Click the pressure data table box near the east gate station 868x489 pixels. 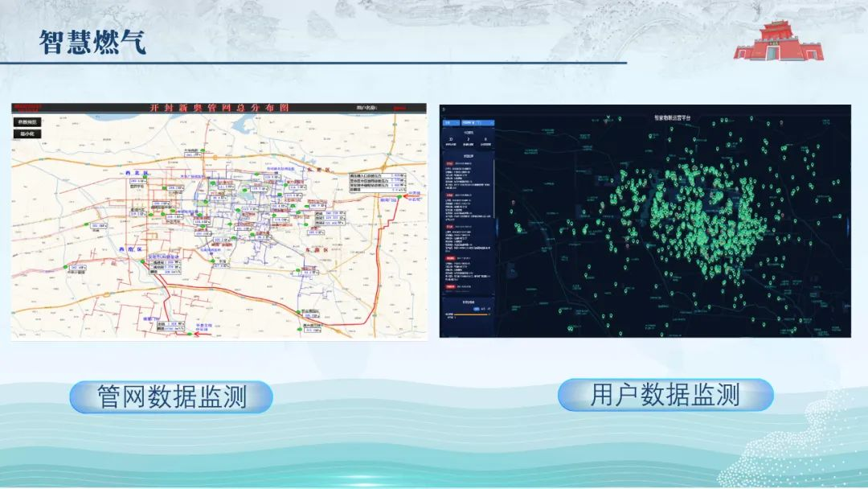377,183
